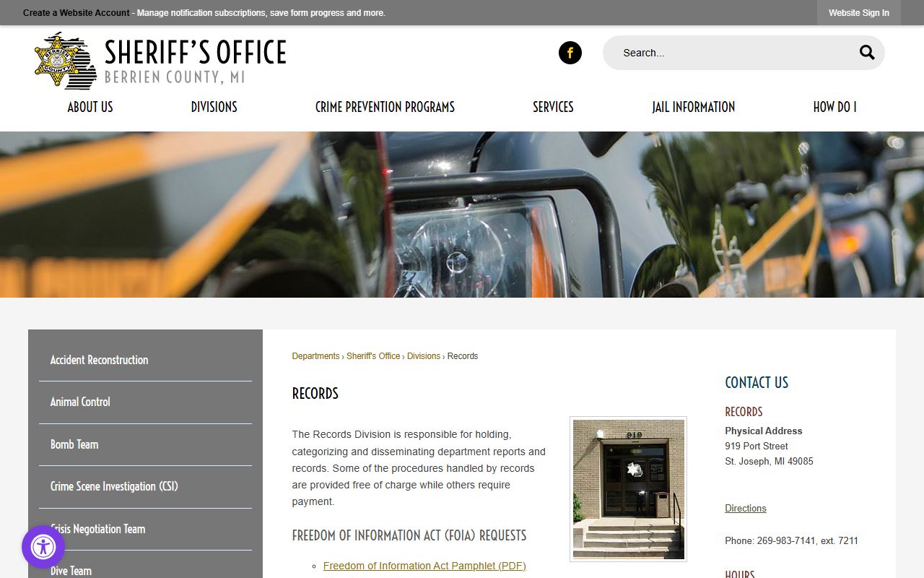Click the Contact Us heading
Viewport: 924px width, 578px height.
click(757, 383)
